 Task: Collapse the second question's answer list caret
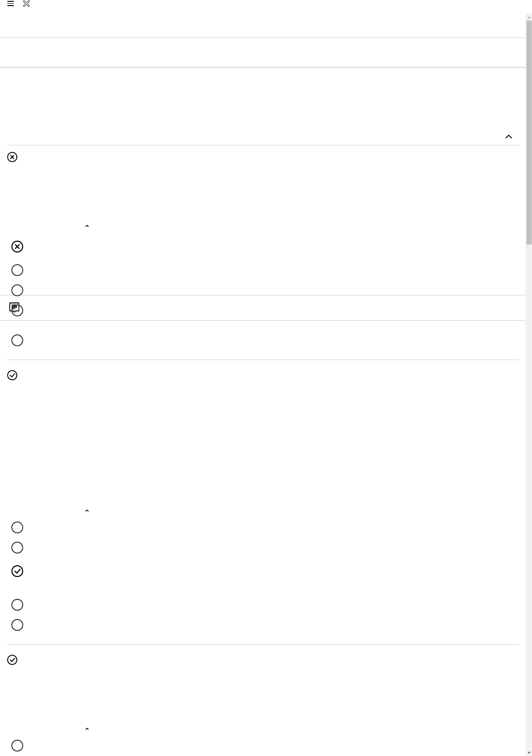[x=87, y=511]
